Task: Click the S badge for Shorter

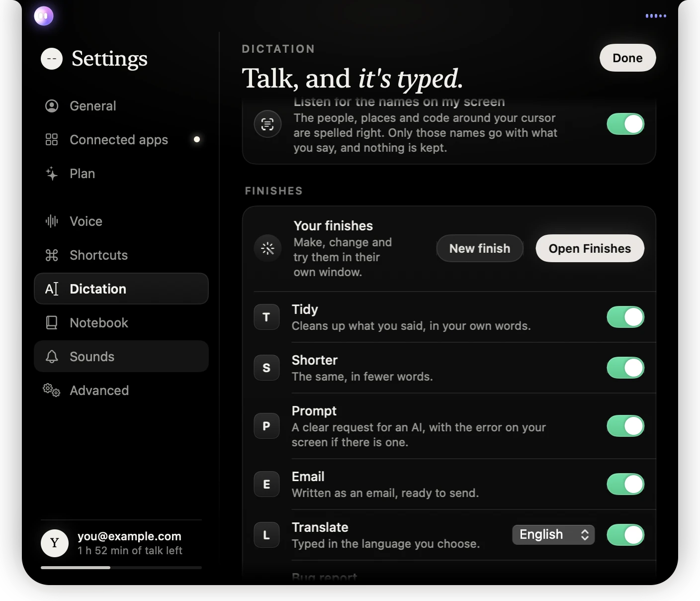Action: pos(266,368)
